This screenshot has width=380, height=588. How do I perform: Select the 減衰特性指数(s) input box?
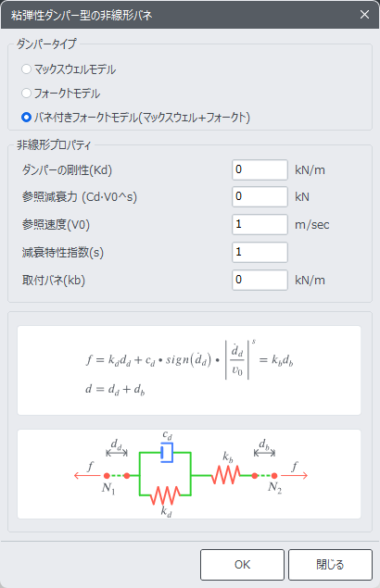[260, 253]
